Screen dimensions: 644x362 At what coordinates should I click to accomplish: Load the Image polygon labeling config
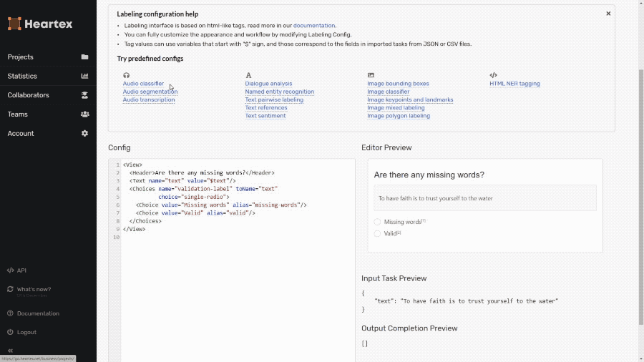399,116
